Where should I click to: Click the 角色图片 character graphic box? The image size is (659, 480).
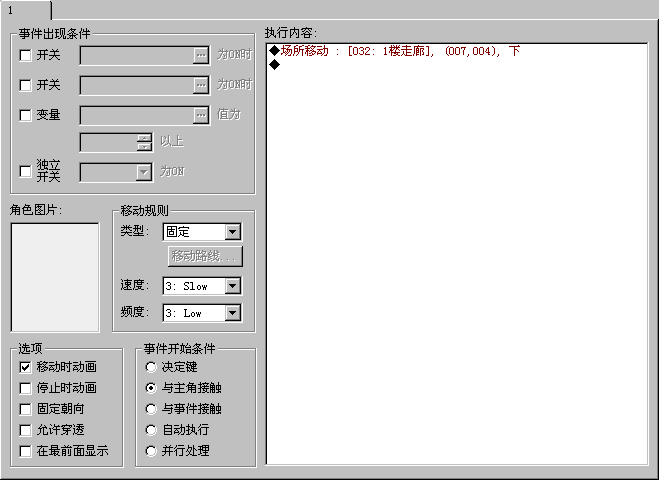pyautogui.click(x=55, y=277)
